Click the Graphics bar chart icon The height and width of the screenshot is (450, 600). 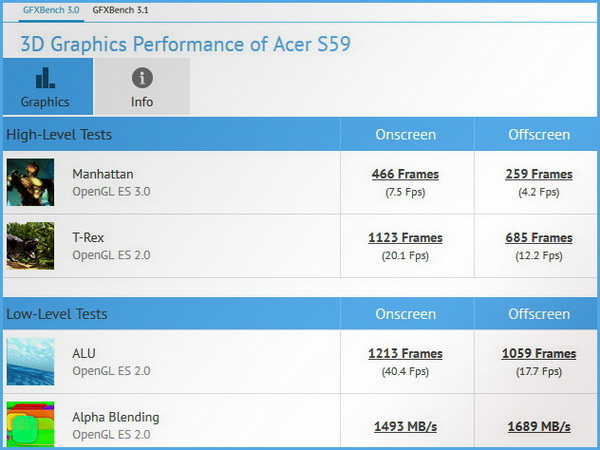[x=45, y=78]
